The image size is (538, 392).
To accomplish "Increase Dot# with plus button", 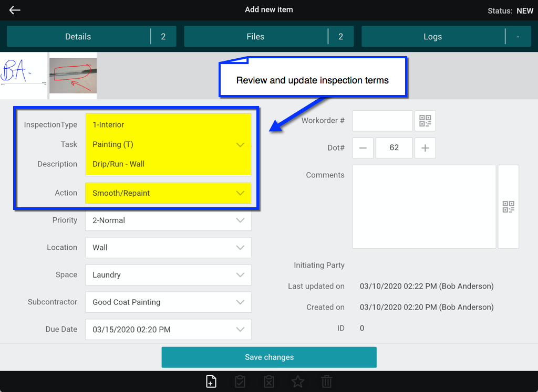I will (x=425, y=148).
